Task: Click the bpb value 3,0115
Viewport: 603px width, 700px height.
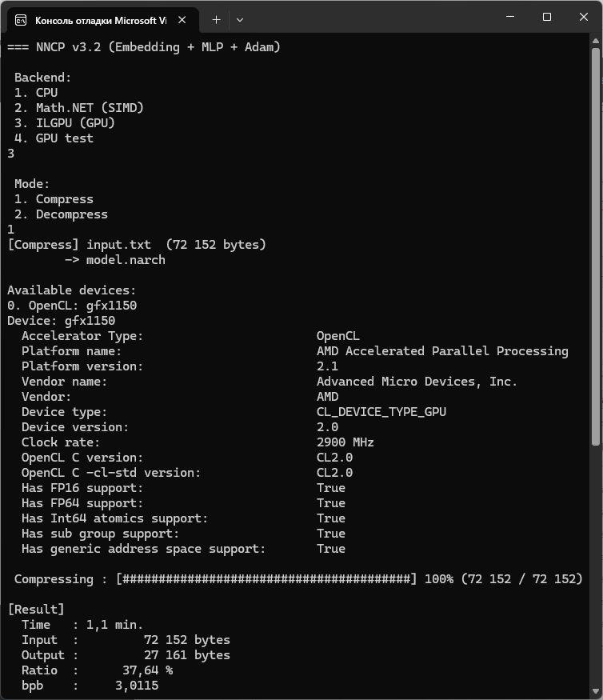Action: tap(137, 686)
